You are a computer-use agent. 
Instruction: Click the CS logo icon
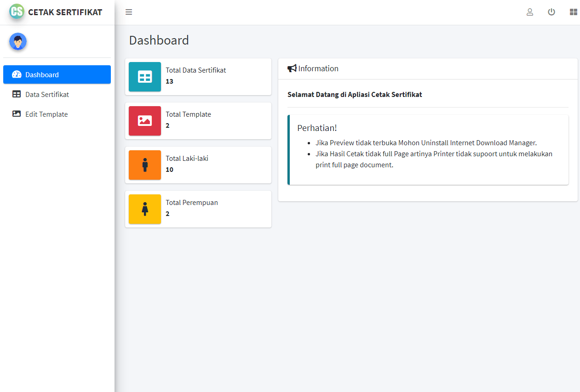(17, 11)
